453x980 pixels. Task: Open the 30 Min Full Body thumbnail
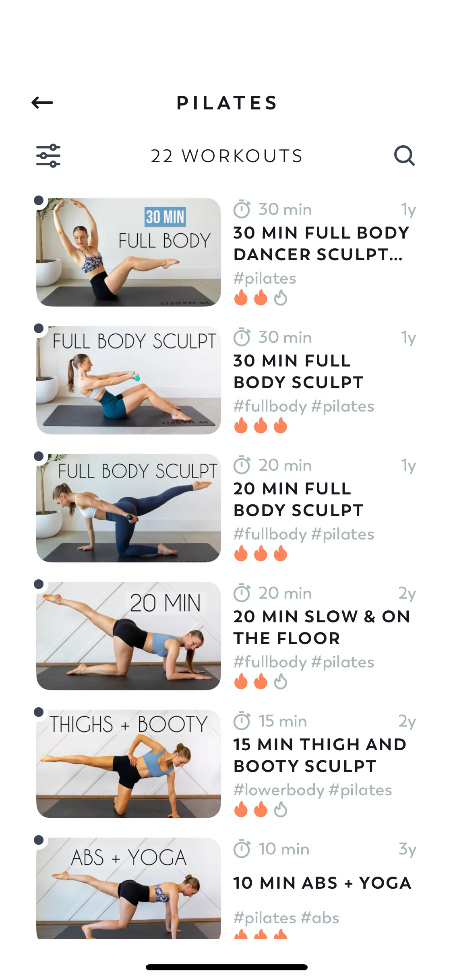(128, 252)
